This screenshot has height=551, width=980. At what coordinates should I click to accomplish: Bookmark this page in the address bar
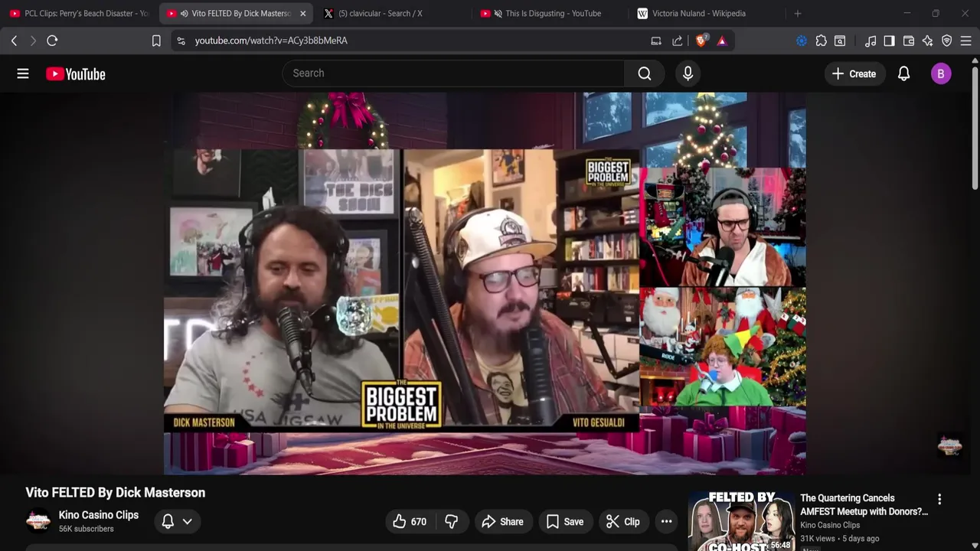point(156,41)
